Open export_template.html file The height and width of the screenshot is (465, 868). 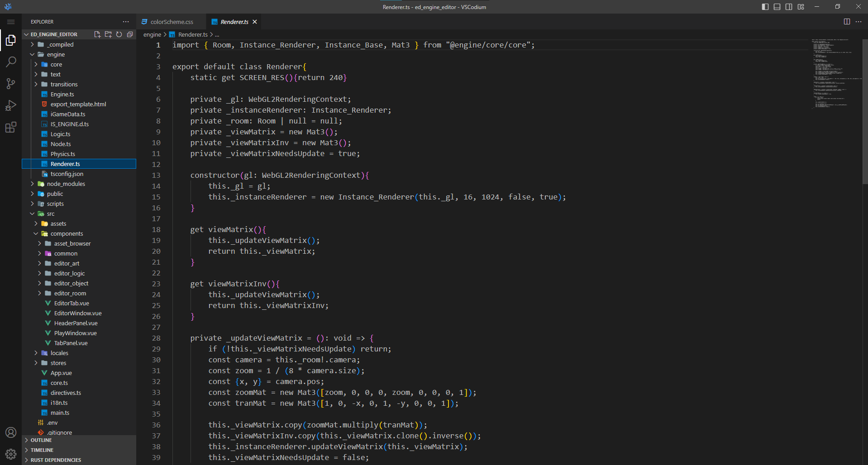click(x=79, y=104)
